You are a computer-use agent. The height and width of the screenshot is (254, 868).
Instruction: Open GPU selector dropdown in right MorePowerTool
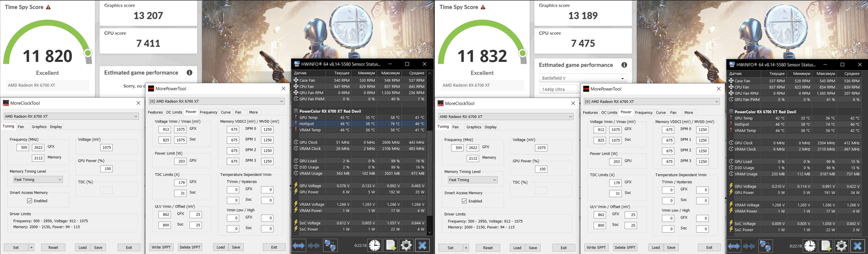[651, 102]
